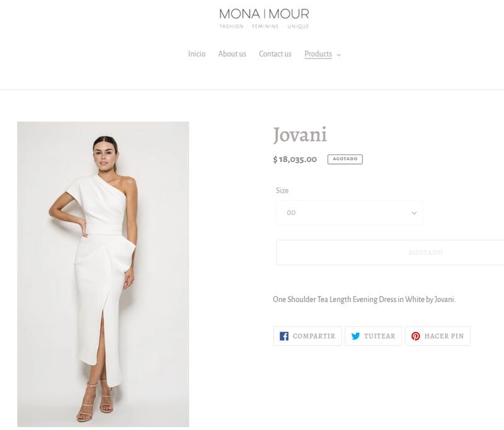Open the Size dropdown showing 00
Screen dimensions: 504x430
point(350,213)
